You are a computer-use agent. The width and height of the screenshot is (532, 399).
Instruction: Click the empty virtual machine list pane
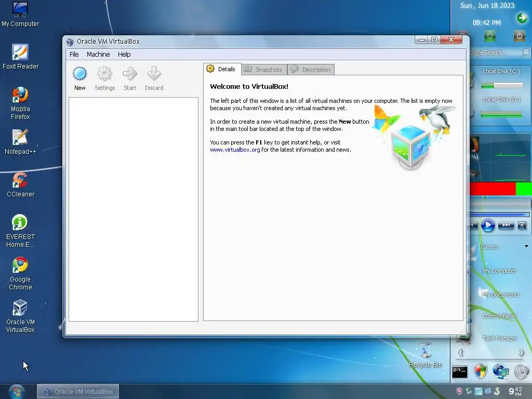[134, 209]
